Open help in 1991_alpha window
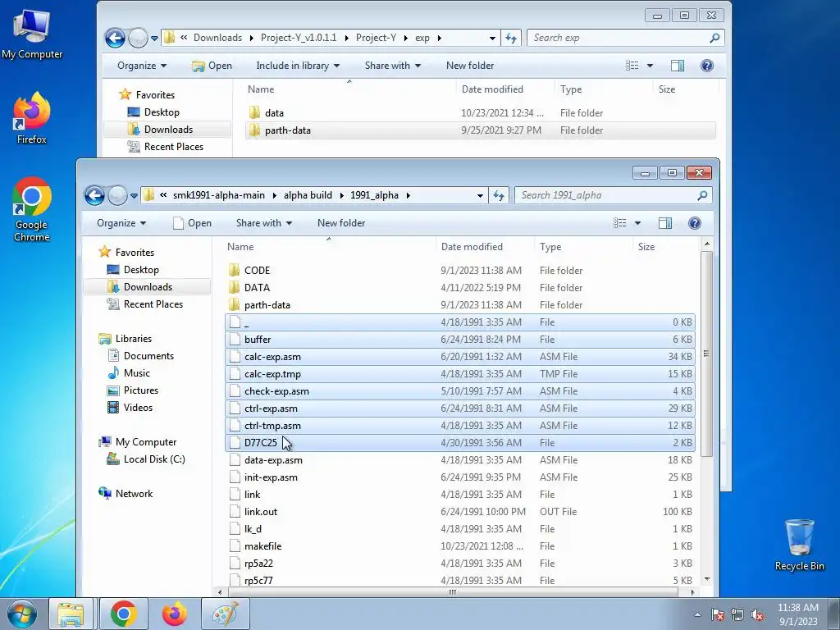The width and height of the screenshot is (840, 630). (694, 223)
